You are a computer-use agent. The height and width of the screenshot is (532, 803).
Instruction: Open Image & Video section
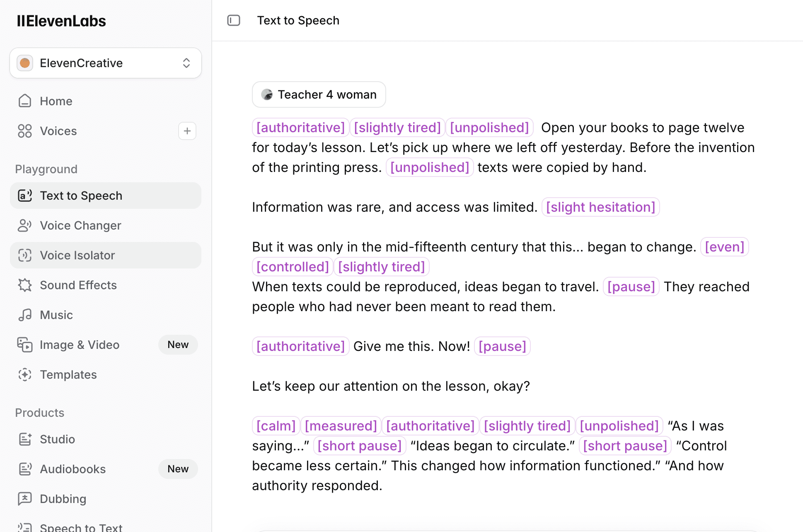click(80, 345)
